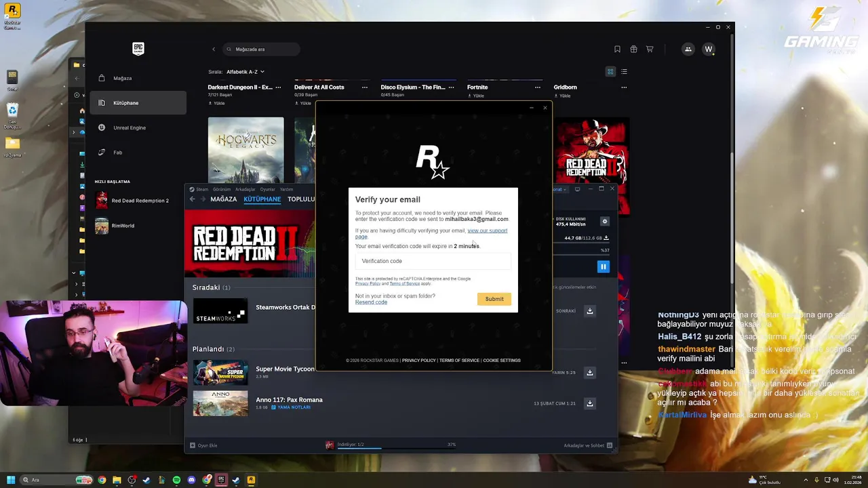Open Epic friends icon
Viewport: 868px width, 488px height.
(688, 49)
